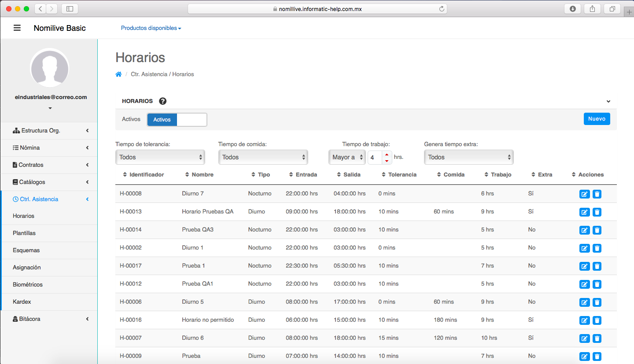
Task: Increase the work hours stepper value
Action: point(387,154)
